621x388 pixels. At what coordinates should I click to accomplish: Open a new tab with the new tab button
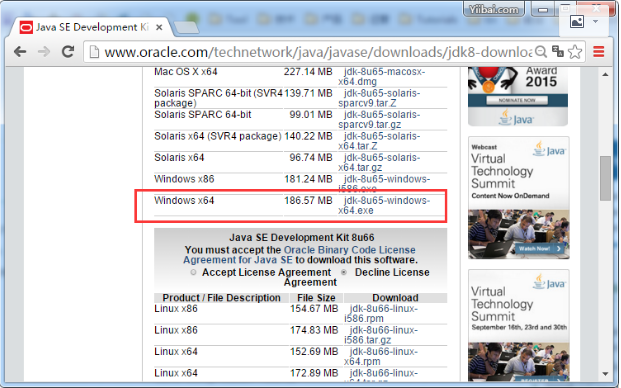pyautogui.click(x=186, y=28)
